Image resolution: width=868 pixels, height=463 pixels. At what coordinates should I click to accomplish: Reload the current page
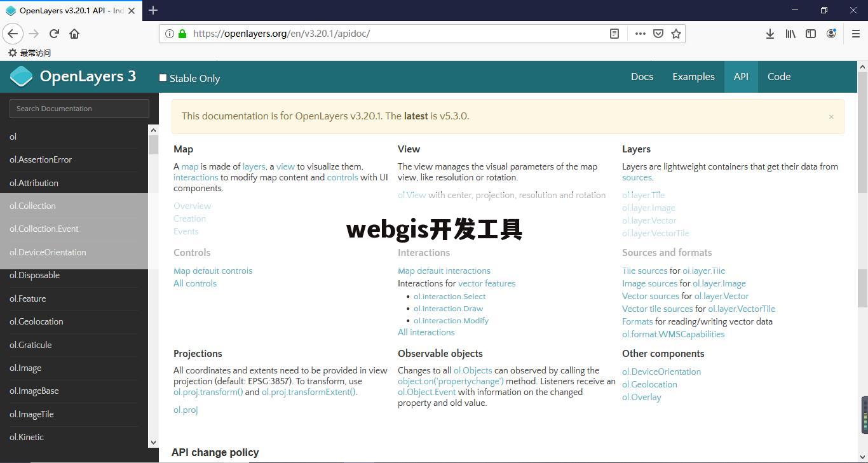[53, 34]
